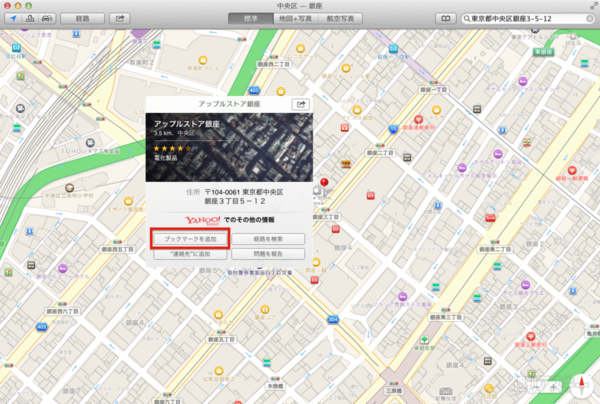The height and width of the screenshot is (404, 600).
Task: Click ブックマークを追加 button
Action: tap(190, 239)
